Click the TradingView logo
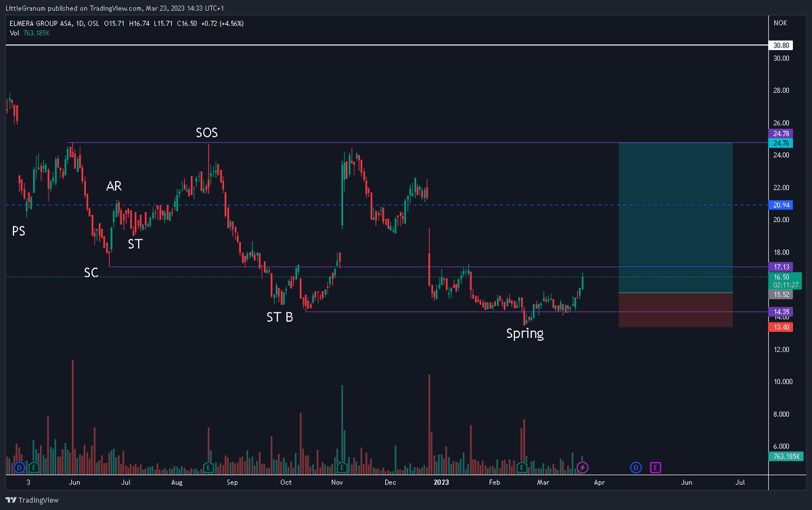The image size is (812, 510). pyautogui.click(x=32, y=500)
